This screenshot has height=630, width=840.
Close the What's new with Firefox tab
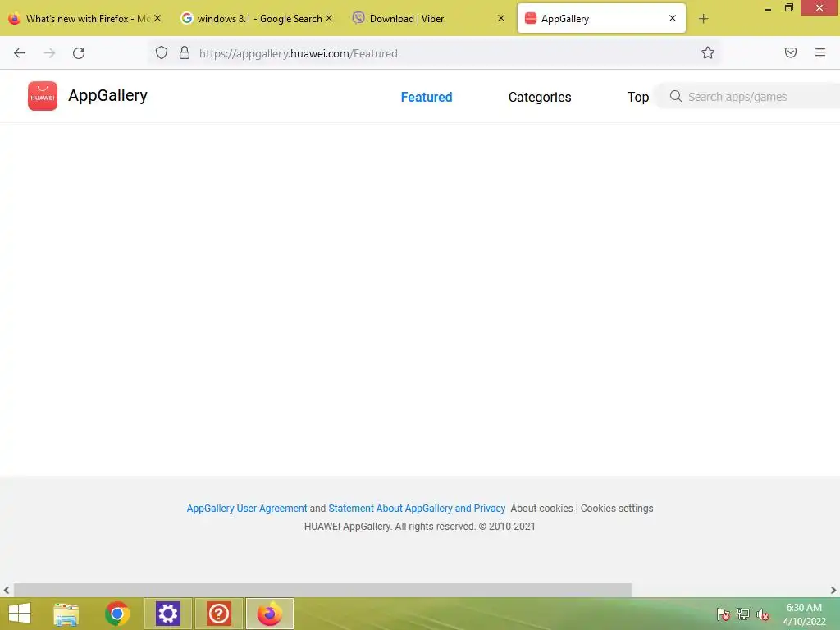click(157, 18)
